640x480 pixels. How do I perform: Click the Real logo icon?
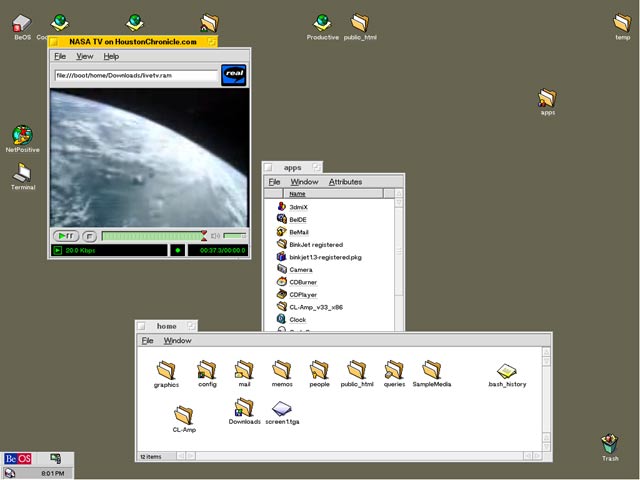[x=234, y=74]
